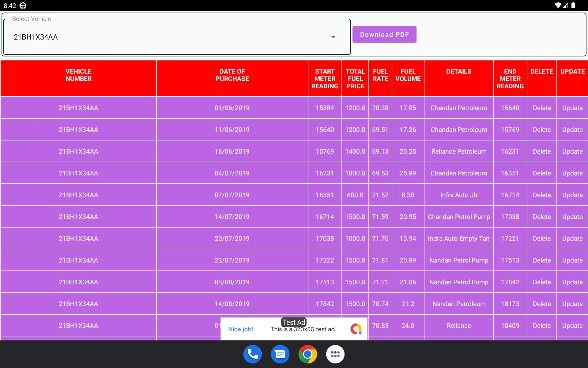
Task: Click start reading value 15384
Action: point(325,108)
